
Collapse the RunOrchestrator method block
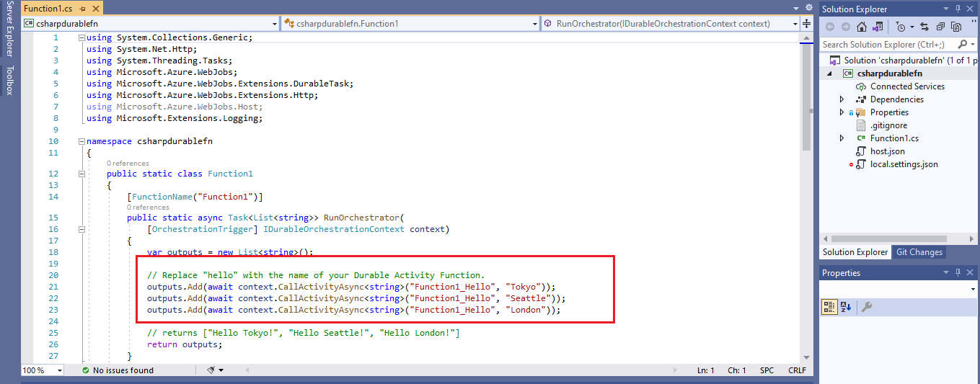81,229
